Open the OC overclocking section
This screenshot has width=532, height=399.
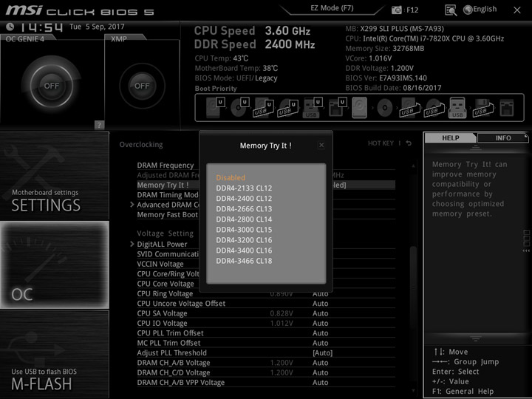pos(54,265)
